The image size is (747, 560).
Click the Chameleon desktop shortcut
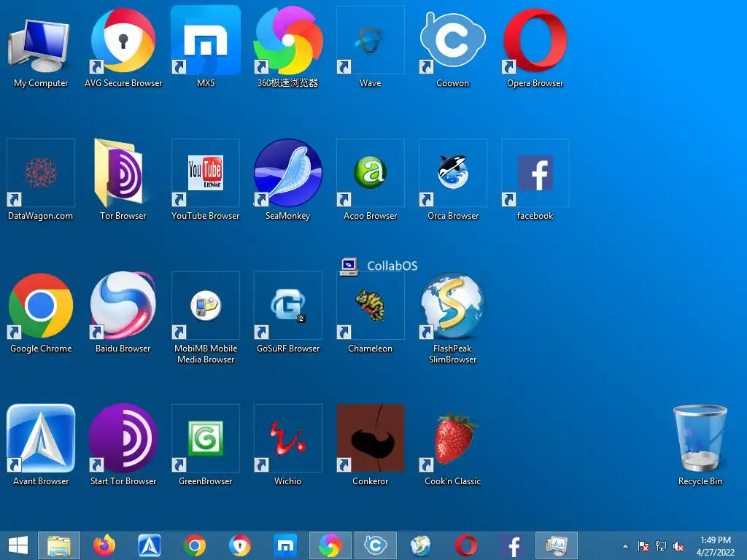click(x=370, y=313)
